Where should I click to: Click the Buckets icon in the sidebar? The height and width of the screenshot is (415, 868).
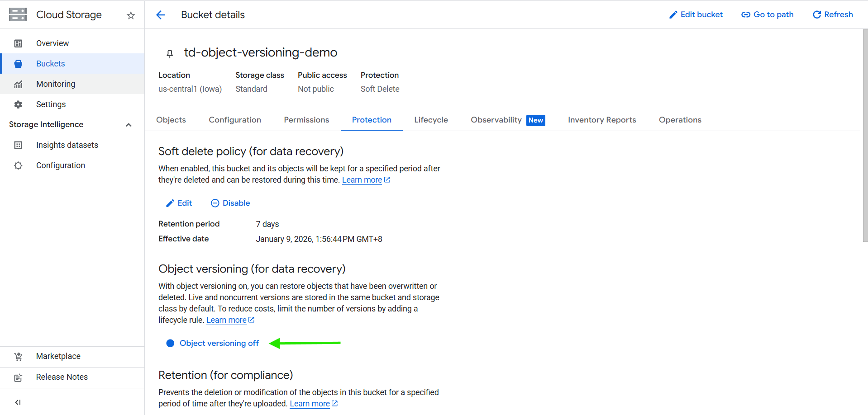[x=18, y=64]
